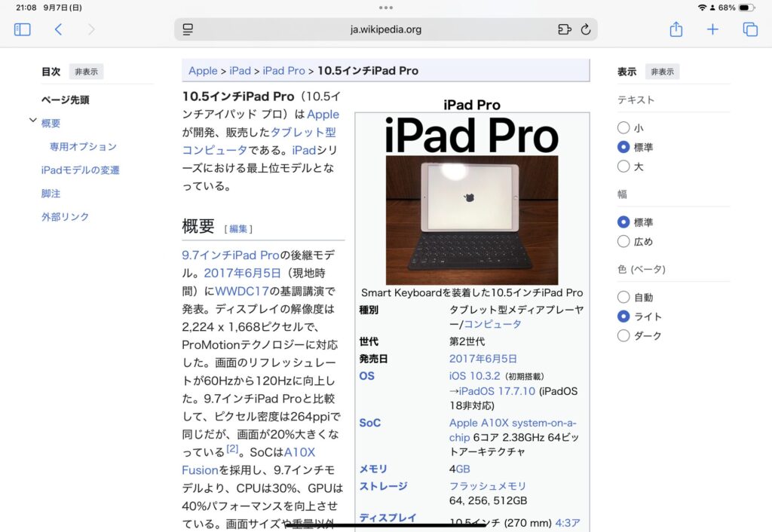Choose the 自動 color option

point(623,297)
